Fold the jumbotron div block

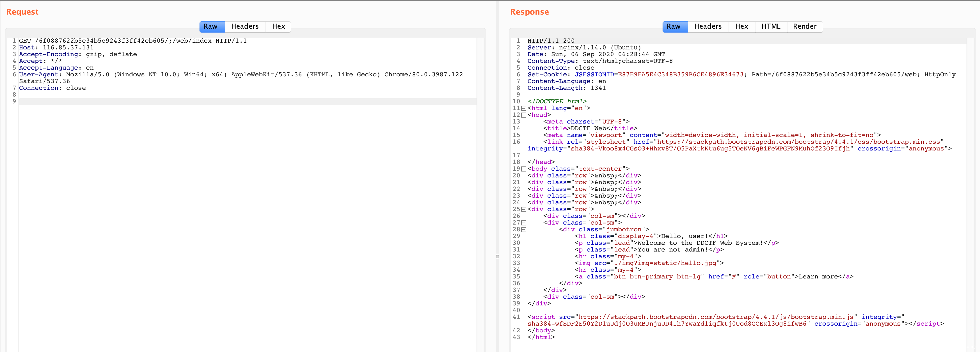coord(523,229)
